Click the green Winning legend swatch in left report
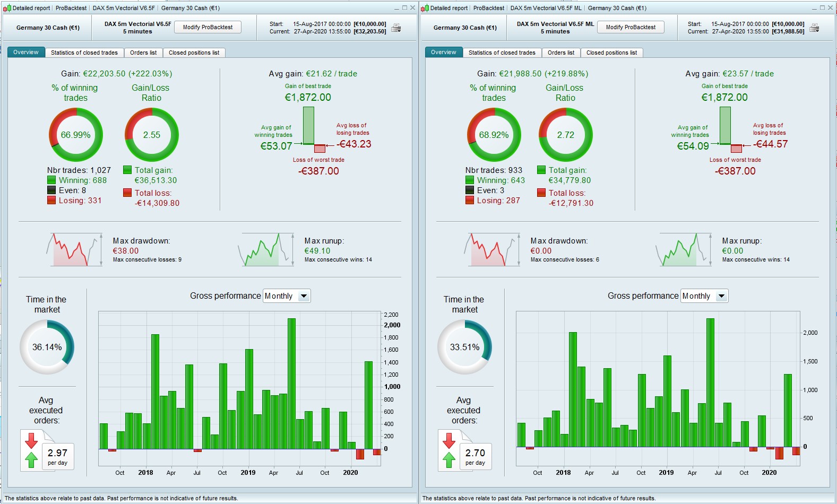The width and height of the screenshot is (837, 504). point(51,180)
